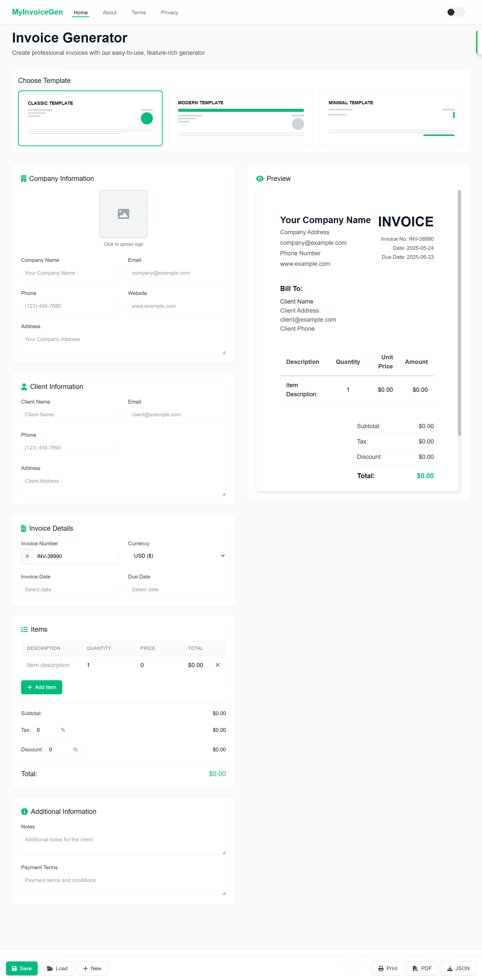Select the Minimal Template card

[x=391, y=118]
